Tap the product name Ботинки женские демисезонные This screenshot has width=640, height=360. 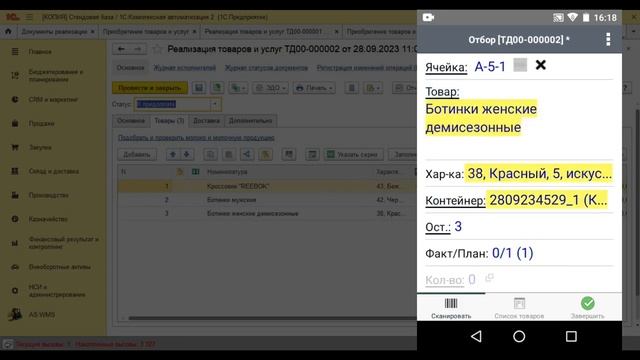tap(481, 118)
